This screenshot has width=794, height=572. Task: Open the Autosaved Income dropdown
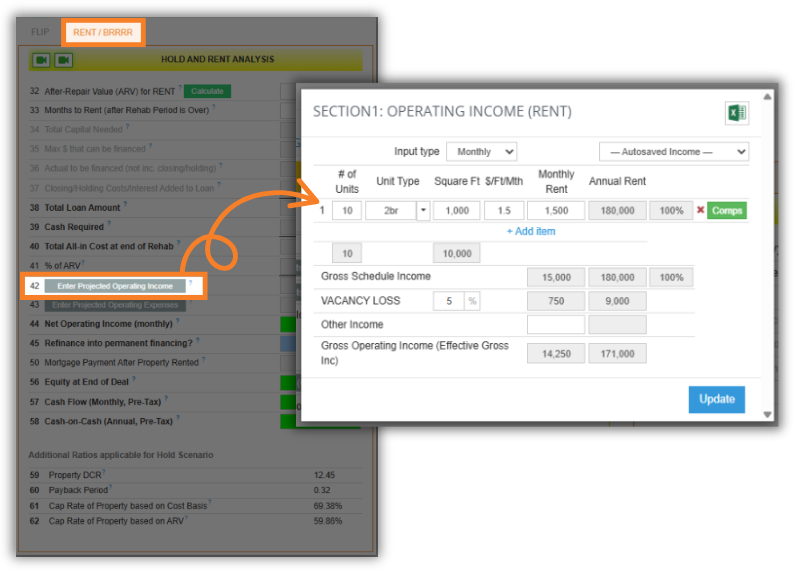673,152
